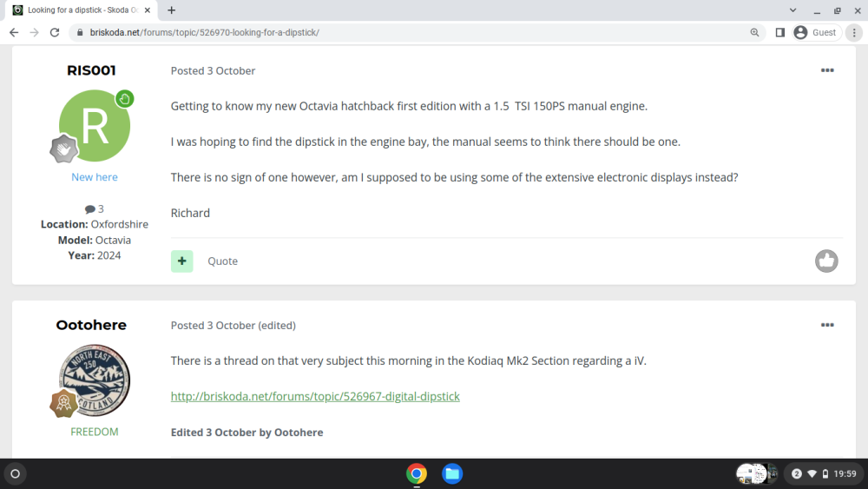Screen dimensions: 868x489
Task: Click 'Posted 3 October' on RIS001's post
Action: click(x=213, y=71)
